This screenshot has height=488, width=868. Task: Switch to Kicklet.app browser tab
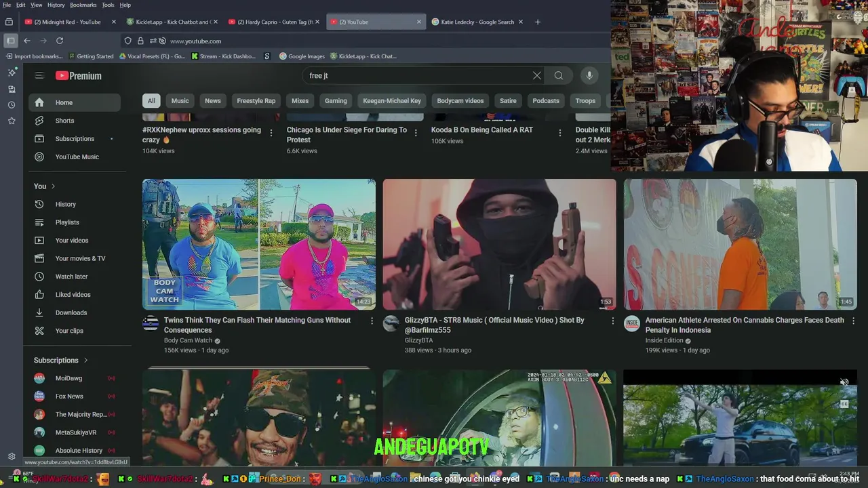coord(172,22)
